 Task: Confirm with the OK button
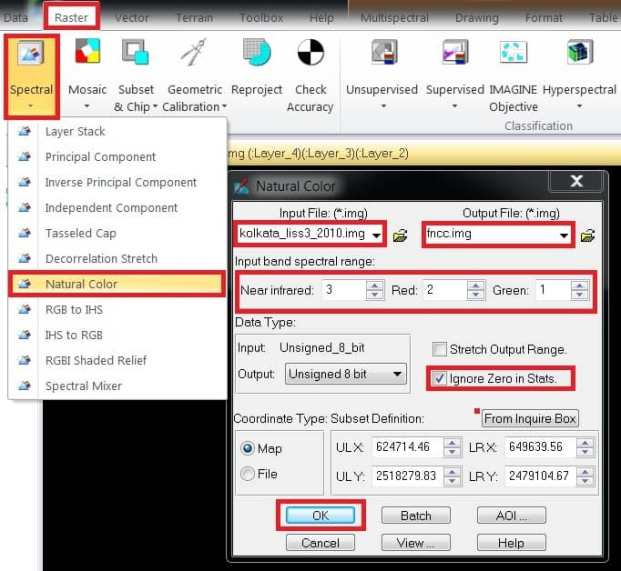pos(320,515)
